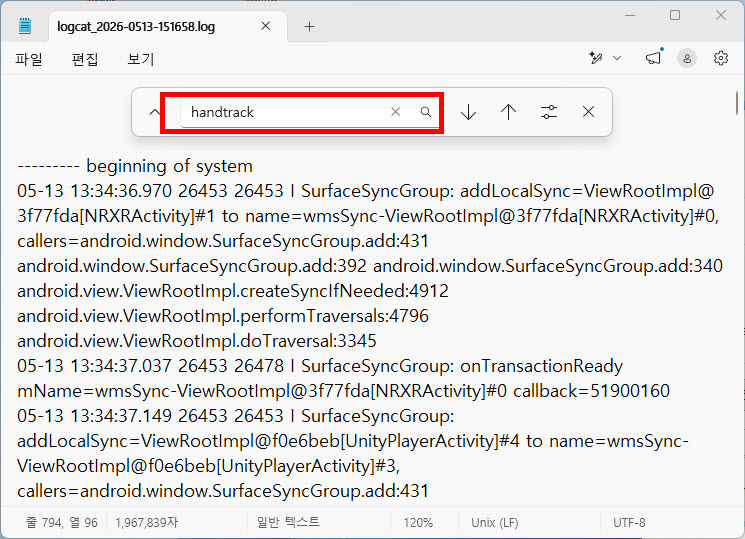This screenshot has height=539, width=745.
Task: Open the 보기 menu
Action: [x=141, y=59]
